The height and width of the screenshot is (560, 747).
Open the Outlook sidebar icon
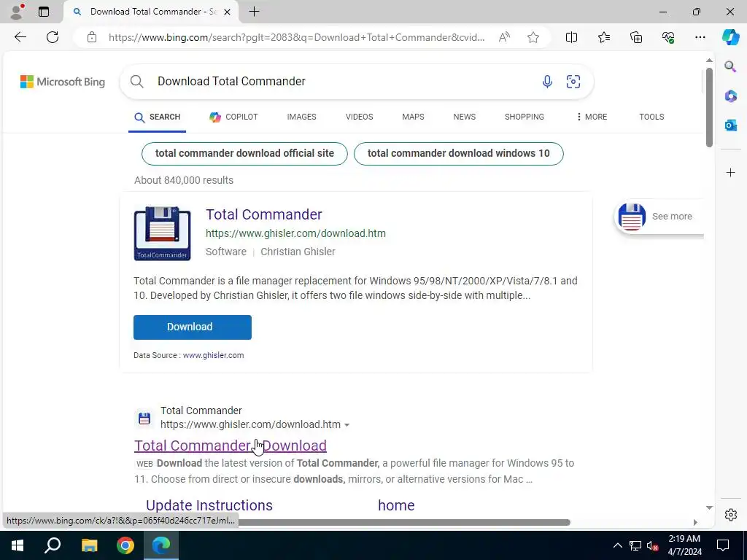(730, 125)
